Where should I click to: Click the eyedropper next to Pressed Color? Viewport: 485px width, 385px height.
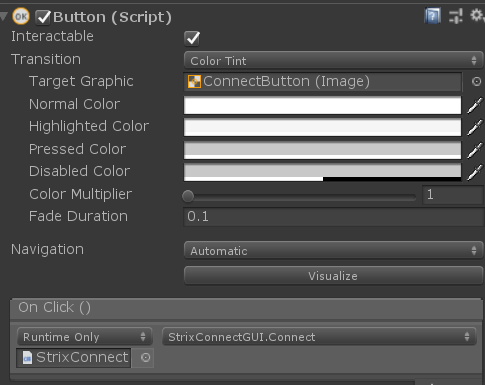point(475,150)
